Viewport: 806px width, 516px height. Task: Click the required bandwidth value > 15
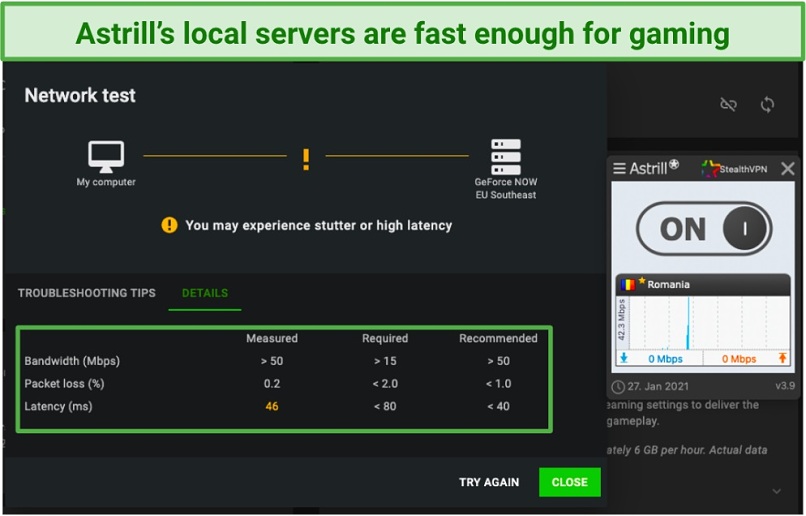385,361
